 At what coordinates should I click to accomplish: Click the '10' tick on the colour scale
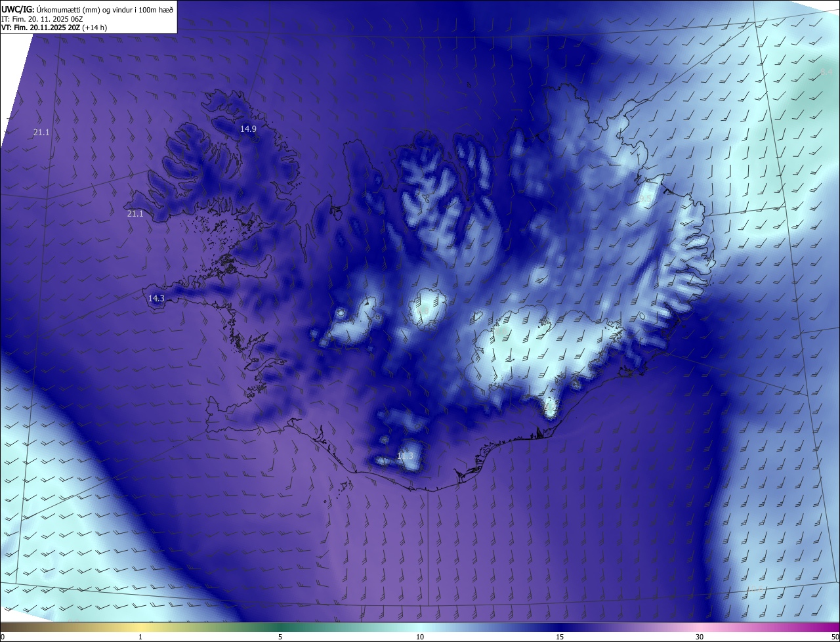pyautogui.click(x=420, y=637)
